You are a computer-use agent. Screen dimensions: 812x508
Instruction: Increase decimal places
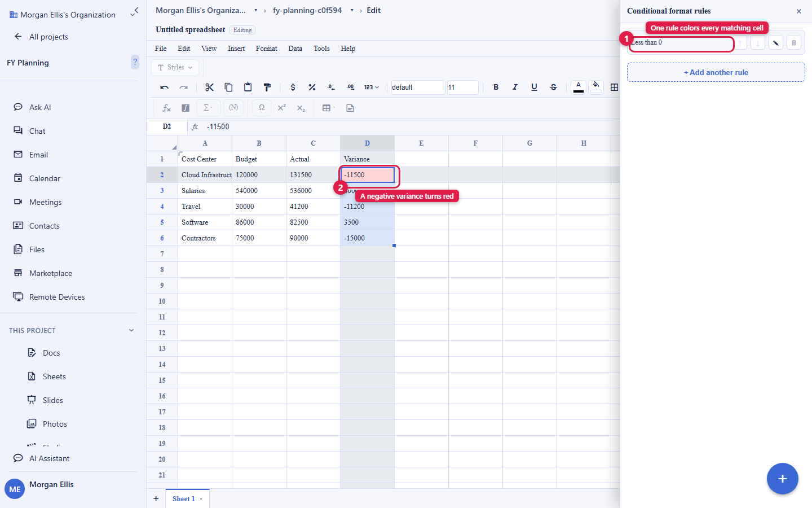pos(350,87)
